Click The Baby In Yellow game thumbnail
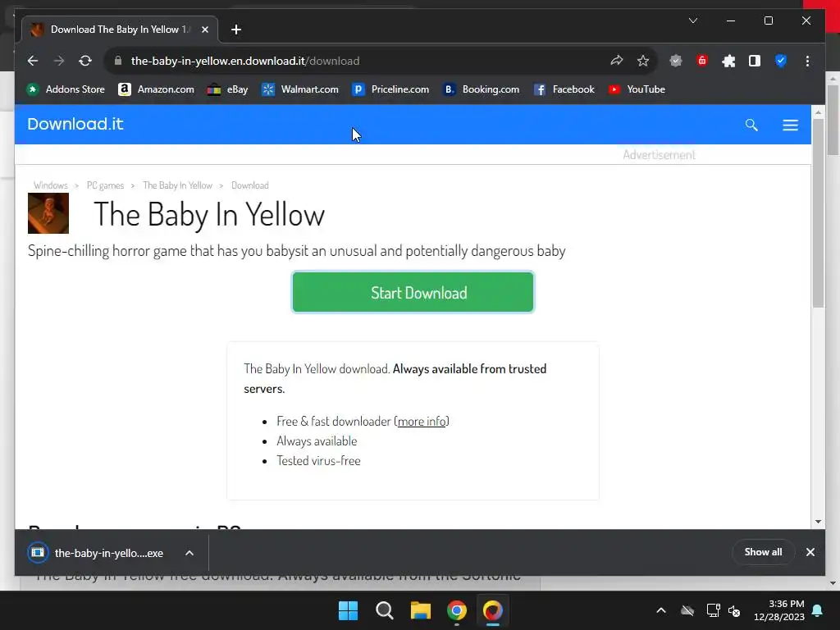This screenshot has height=630, width=840. tap(48, 213)
